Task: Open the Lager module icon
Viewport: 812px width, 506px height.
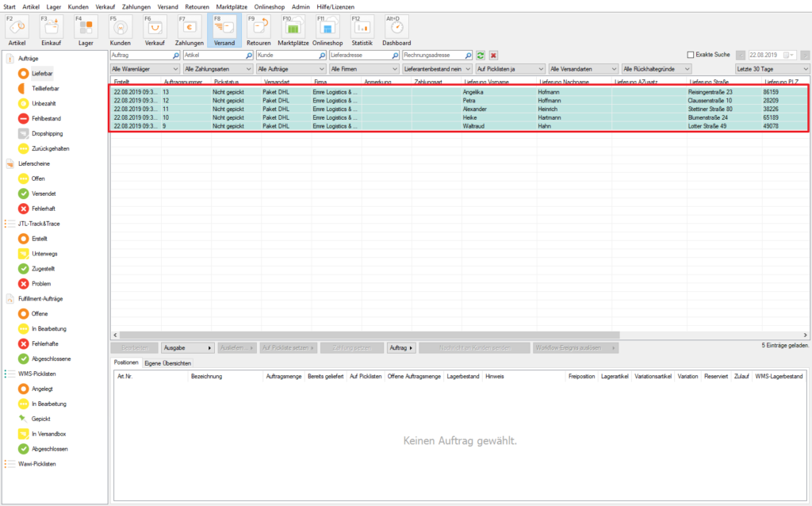Action: tap(86, 29)
